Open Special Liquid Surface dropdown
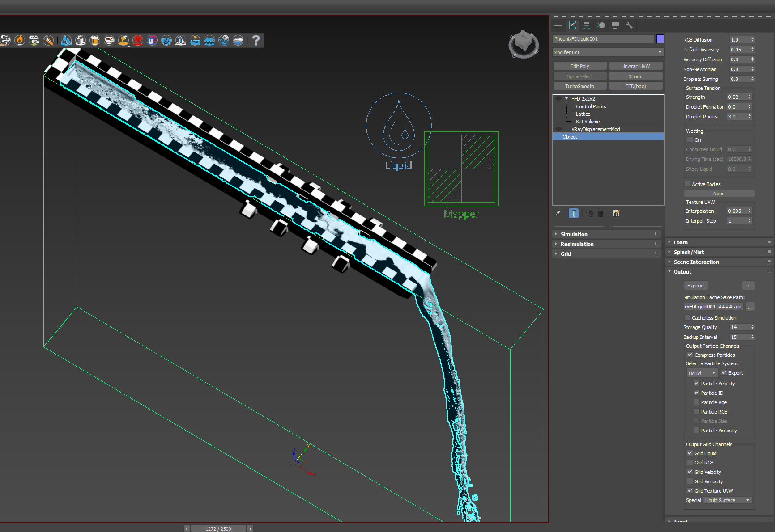Image resolution: width=775 pixels, height=532 pixels. coord(728,500)
